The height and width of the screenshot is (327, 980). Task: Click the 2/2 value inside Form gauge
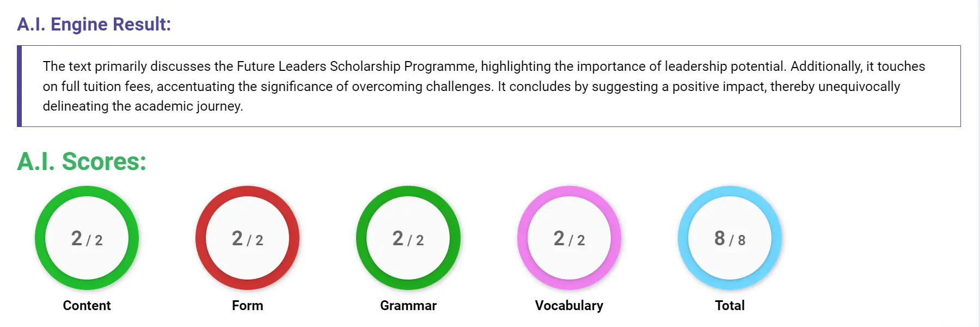[x=248, y=238]
